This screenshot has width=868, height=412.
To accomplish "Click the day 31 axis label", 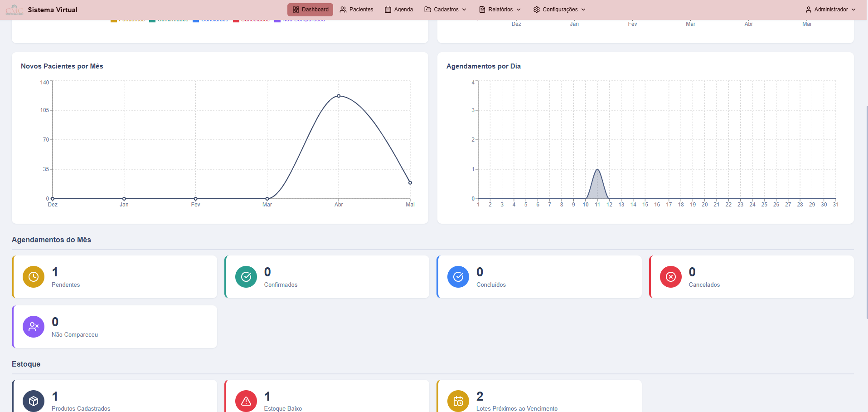I will pos(836,205).
